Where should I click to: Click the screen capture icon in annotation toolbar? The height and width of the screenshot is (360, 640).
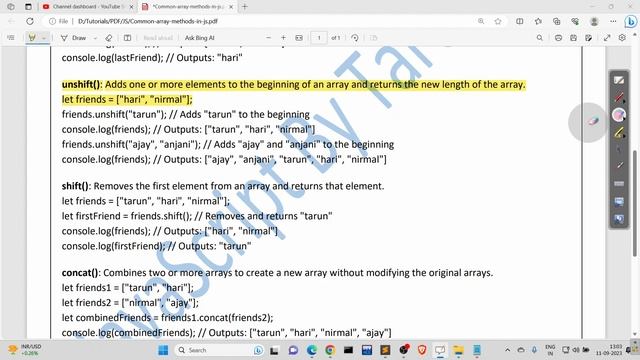(619, 201)
